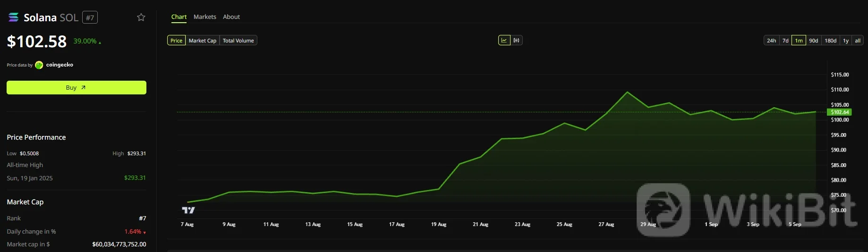This screenshot has width=868, height=252.
Task: Click the Daily change 1.64% value
Action: click(x=133, y=232)
